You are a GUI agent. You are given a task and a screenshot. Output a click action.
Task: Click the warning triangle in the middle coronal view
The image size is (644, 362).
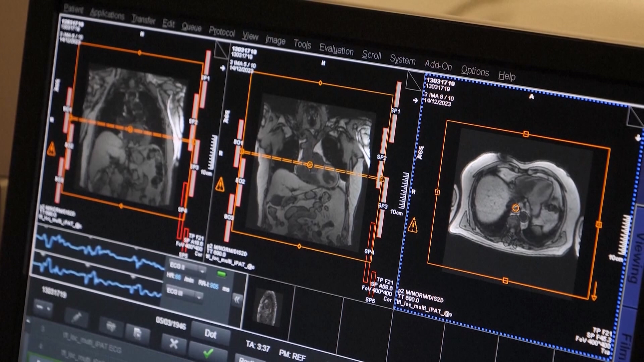(220, 184)
